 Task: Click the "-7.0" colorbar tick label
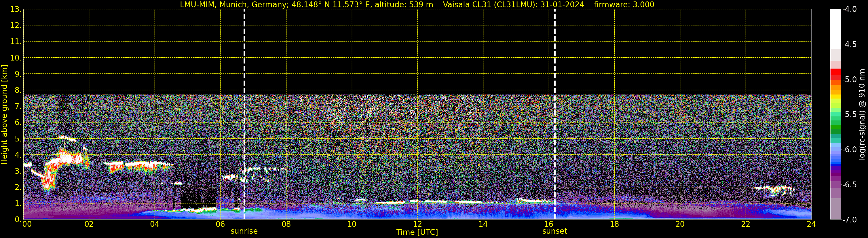pyautogui.click(x=850, y=220)
